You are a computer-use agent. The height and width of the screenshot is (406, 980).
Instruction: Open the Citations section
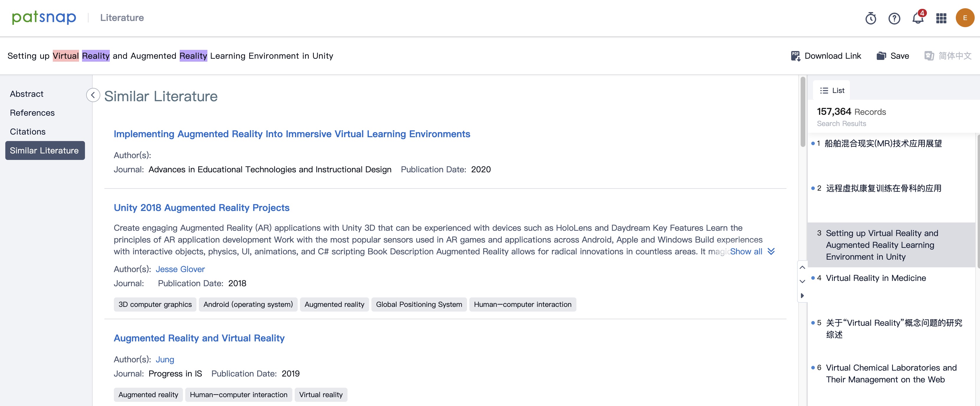(27, 132)
